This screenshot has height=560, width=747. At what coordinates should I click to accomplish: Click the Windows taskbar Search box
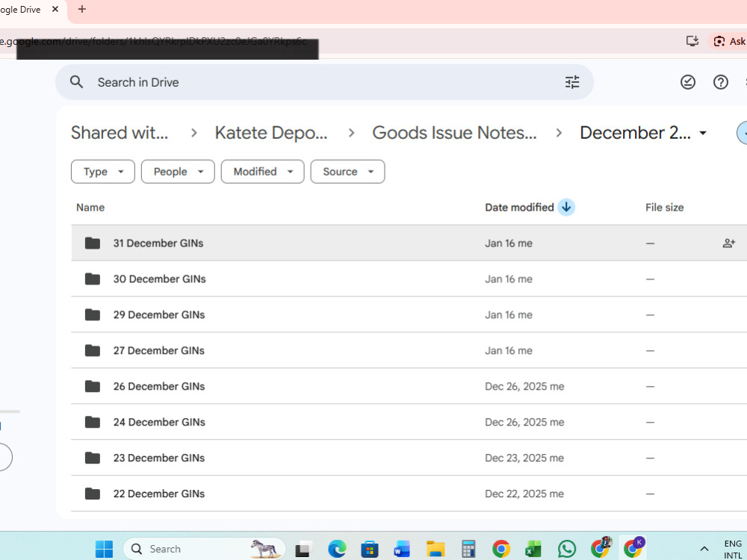[205, 549]
